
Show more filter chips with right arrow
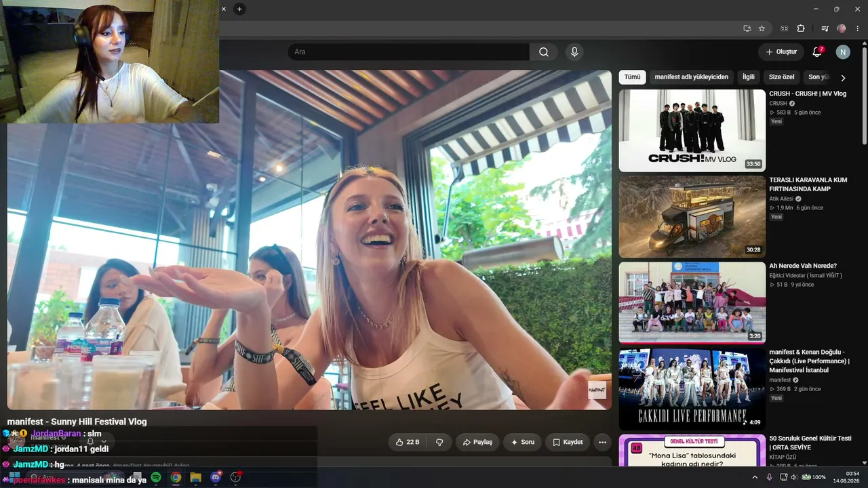click(843, 78)
